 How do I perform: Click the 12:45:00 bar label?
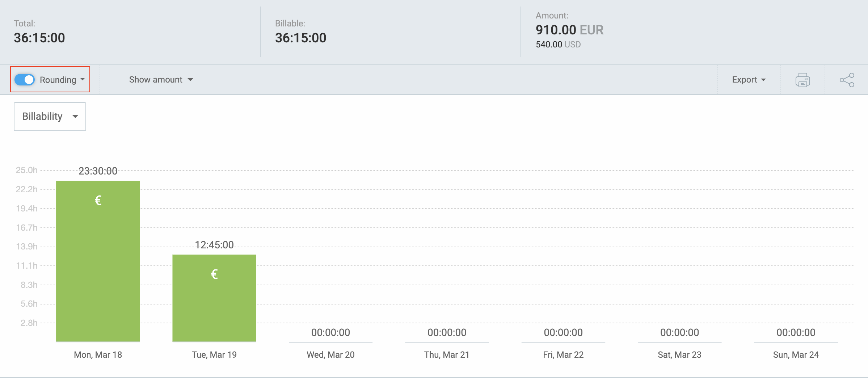(214, 245)
